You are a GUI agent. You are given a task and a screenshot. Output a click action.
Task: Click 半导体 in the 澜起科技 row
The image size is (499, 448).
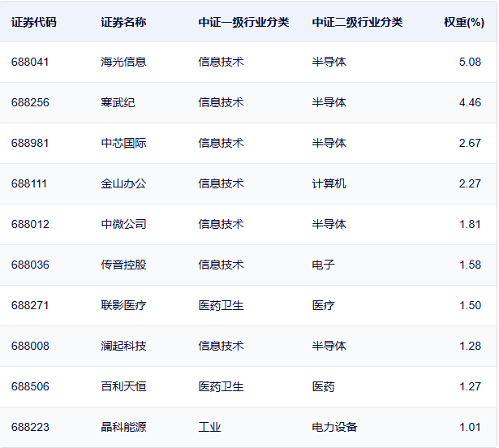point(329,346)
